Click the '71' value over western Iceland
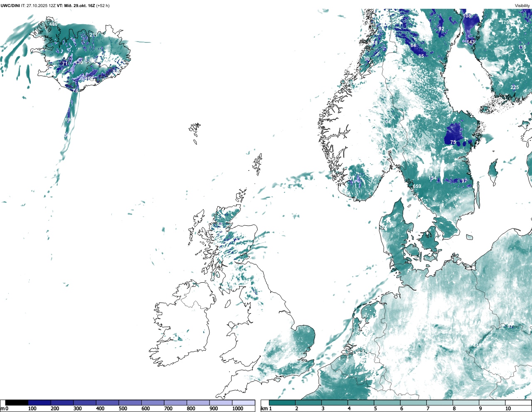532x412 pixels. 64,64
